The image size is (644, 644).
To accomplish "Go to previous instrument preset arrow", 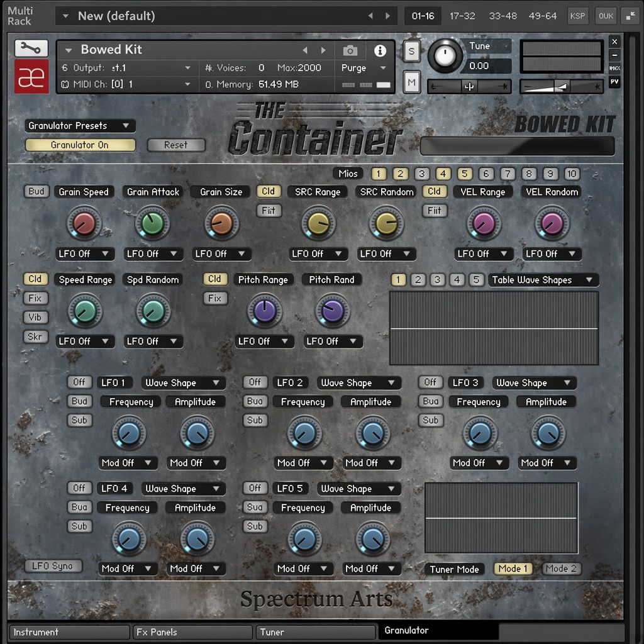I will click(x=305, y=50).
